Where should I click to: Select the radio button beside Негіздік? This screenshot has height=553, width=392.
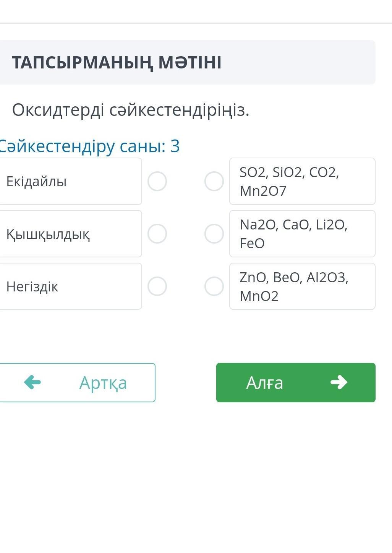coord(157,286)
